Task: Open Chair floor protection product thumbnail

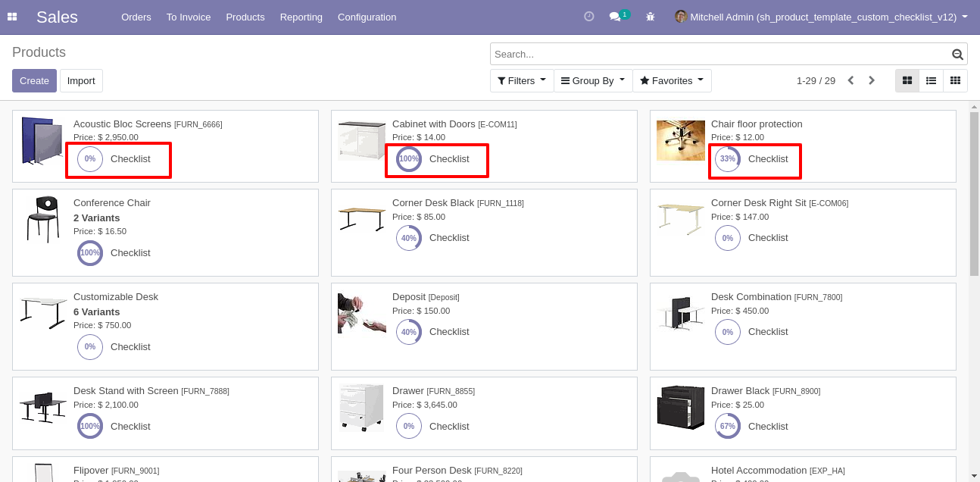Action: [681, 140]
